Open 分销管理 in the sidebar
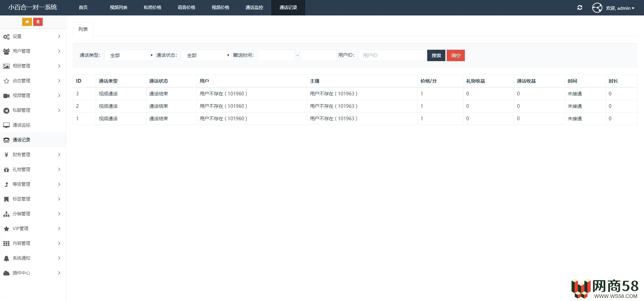 tap(33, 214)
